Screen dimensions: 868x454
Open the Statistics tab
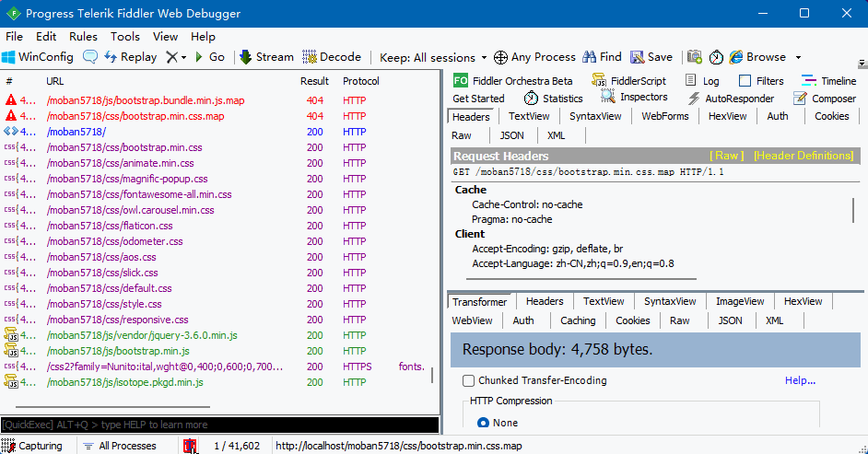point(553,99)
